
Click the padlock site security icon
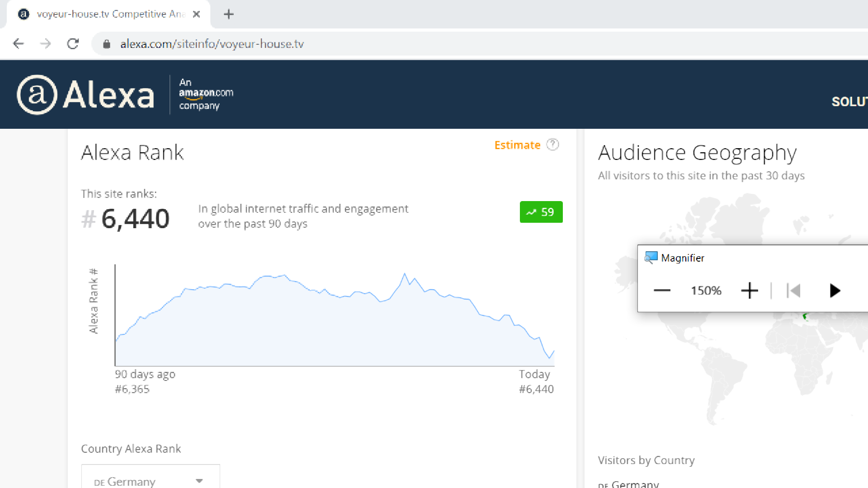(x=107, y=44)
